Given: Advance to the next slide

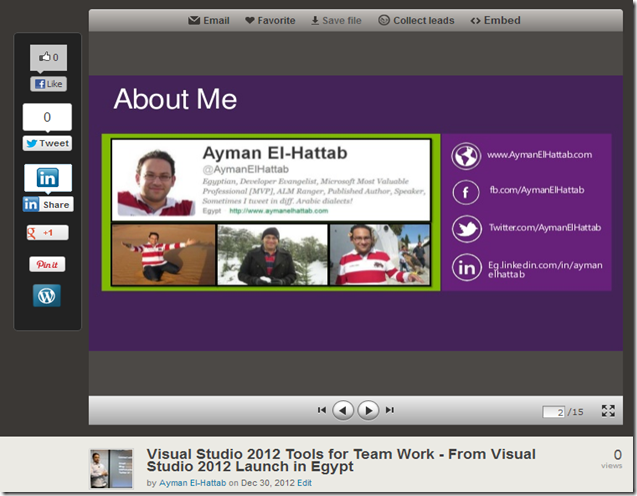Looking at the screenshot, I should 369,410.
